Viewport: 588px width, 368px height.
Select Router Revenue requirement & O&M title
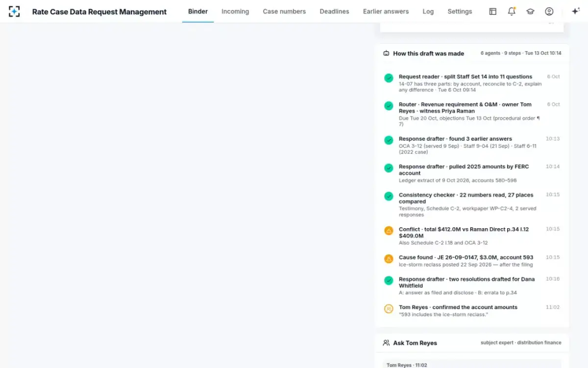pyautogui.click(x=465, y=107)
